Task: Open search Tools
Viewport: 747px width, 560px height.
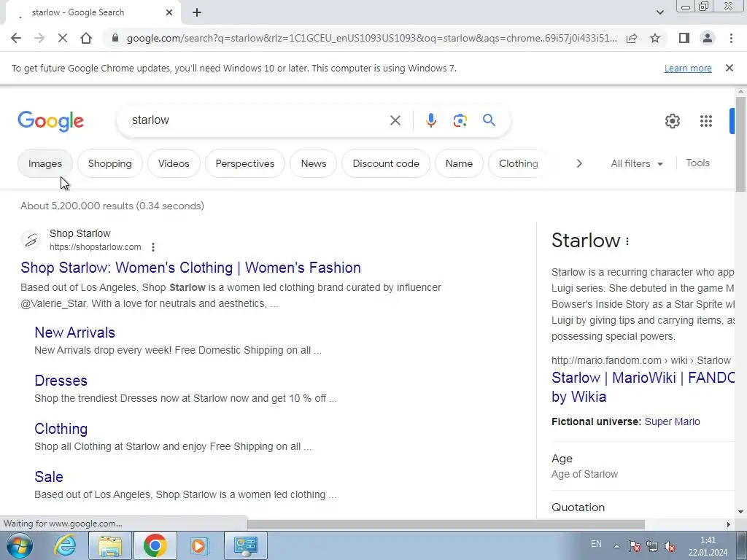Action: [x=697, y=163]
